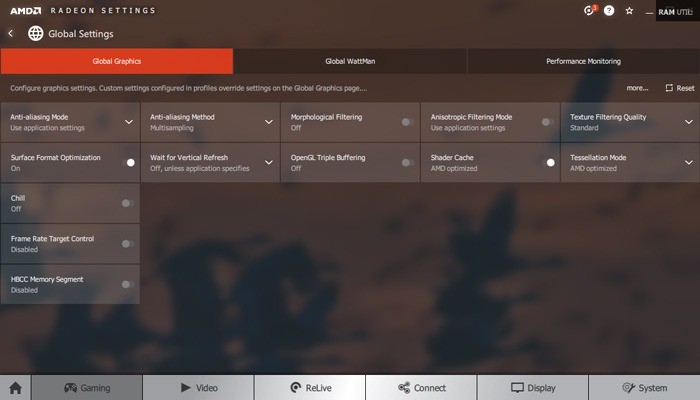Expand Wait for Vertical Refresh dropdown

269,162
